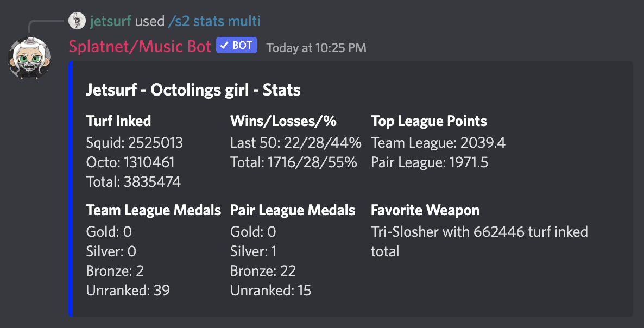
Task: Click the jetsurf username in reply line
Action: 111,21
